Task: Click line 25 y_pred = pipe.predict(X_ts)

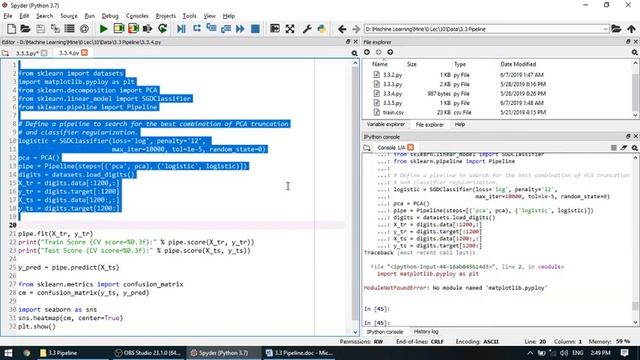Action: 69,268
